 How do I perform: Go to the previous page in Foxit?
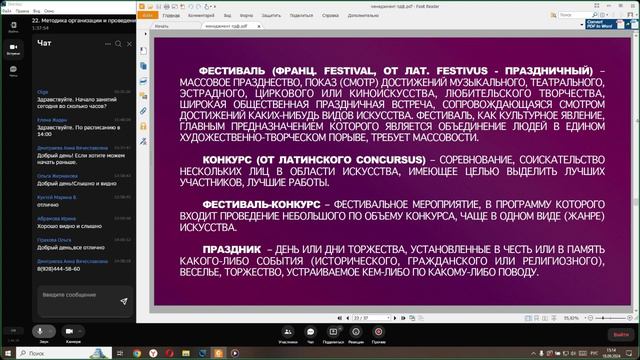click(347, 318)
